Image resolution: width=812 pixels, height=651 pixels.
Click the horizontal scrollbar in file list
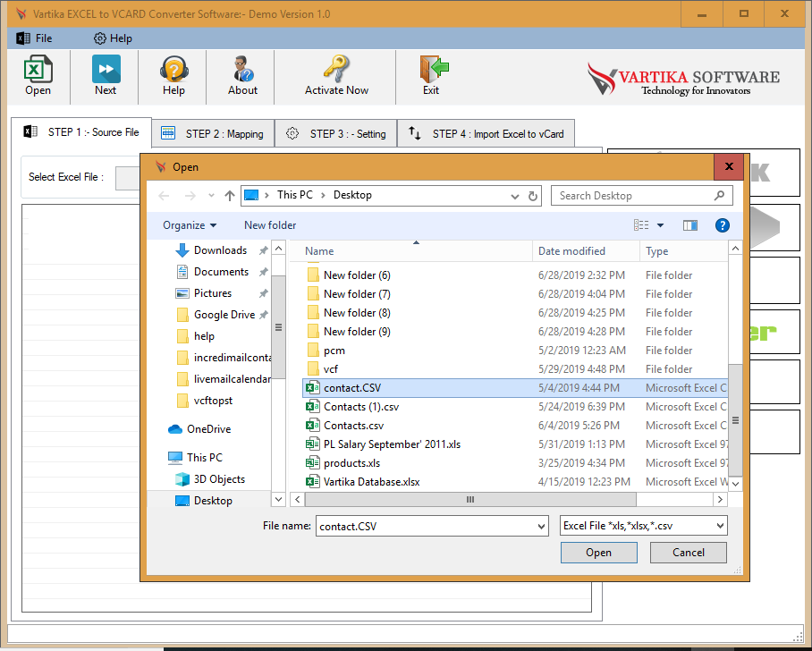(470, 499)
